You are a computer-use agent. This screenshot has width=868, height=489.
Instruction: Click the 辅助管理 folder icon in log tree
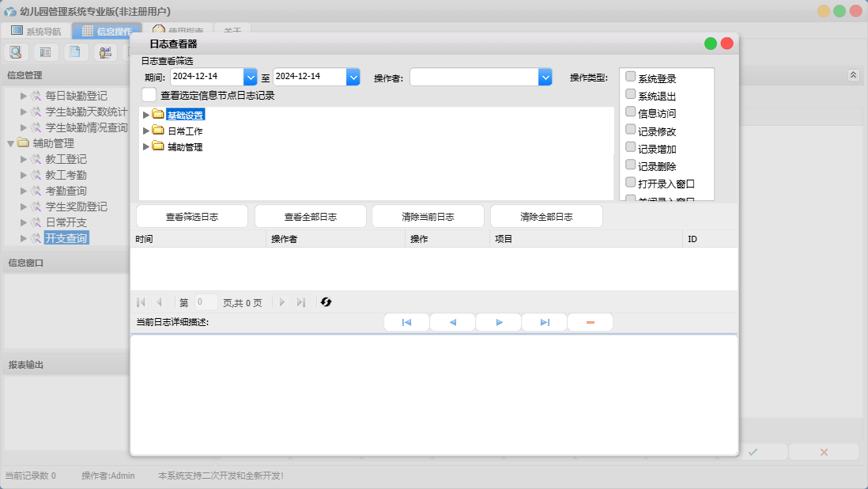pos(158,146)
